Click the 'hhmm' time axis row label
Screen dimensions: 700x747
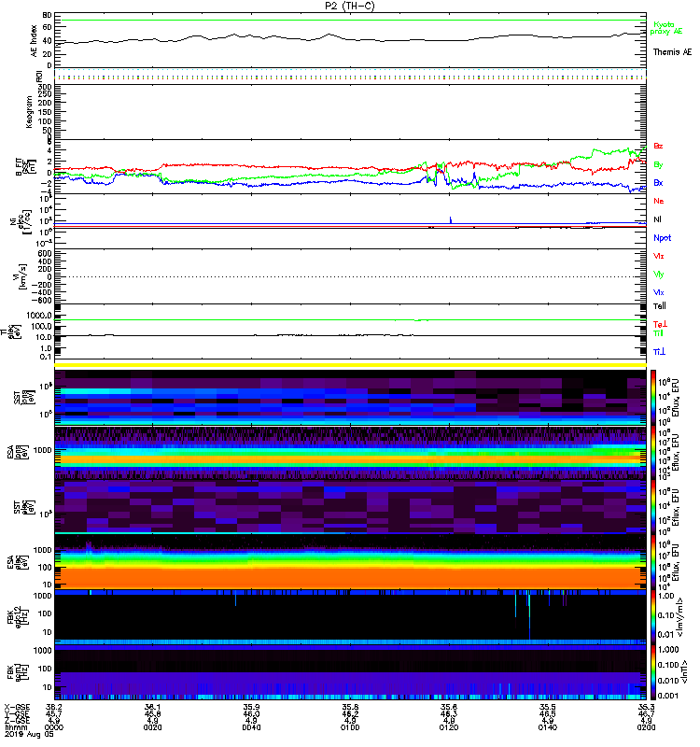[x=16, y=727]
